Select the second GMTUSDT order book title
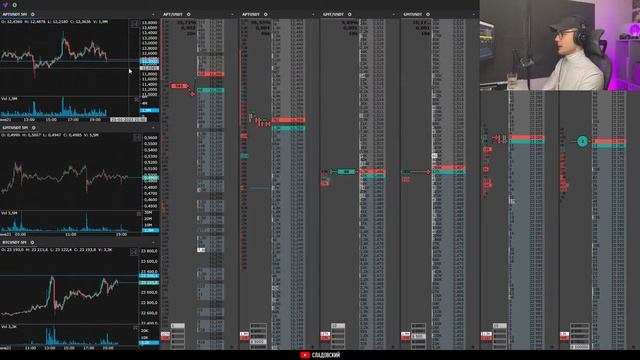Viewport: 640px width, 360px height. 413,14
